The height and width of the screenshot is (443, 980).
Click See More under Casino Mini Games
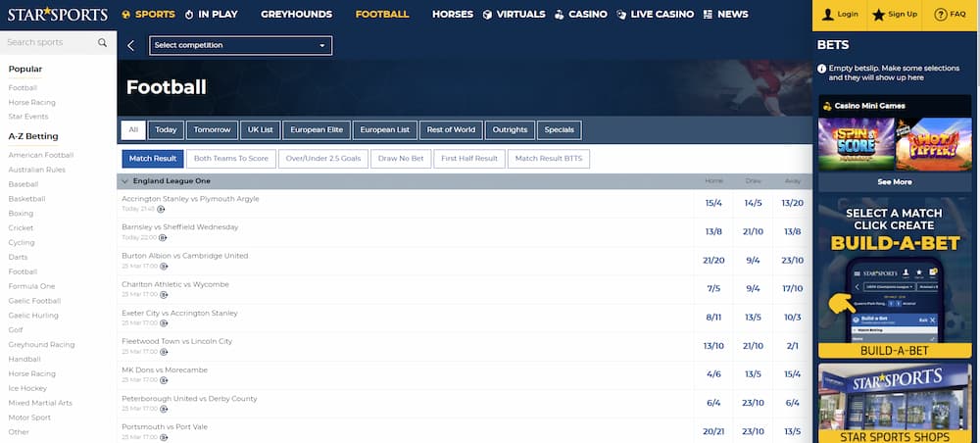click(x=894, y=182)
